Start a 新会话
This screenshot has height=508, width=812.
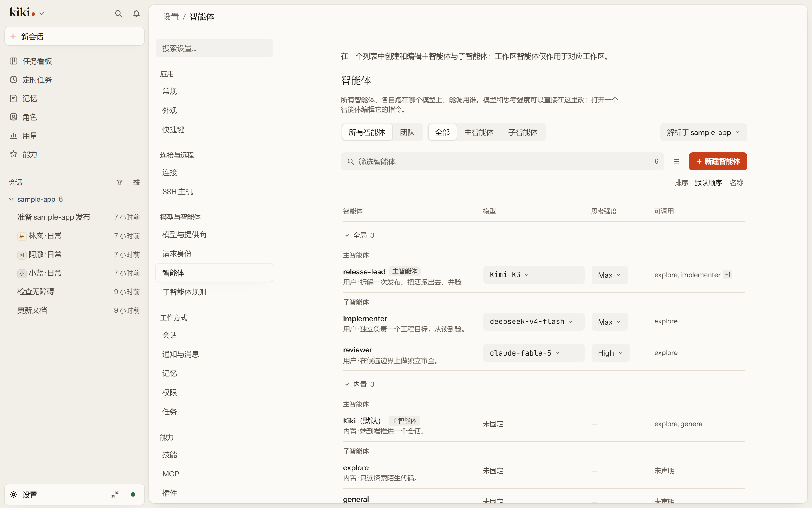tap(74, 36)
